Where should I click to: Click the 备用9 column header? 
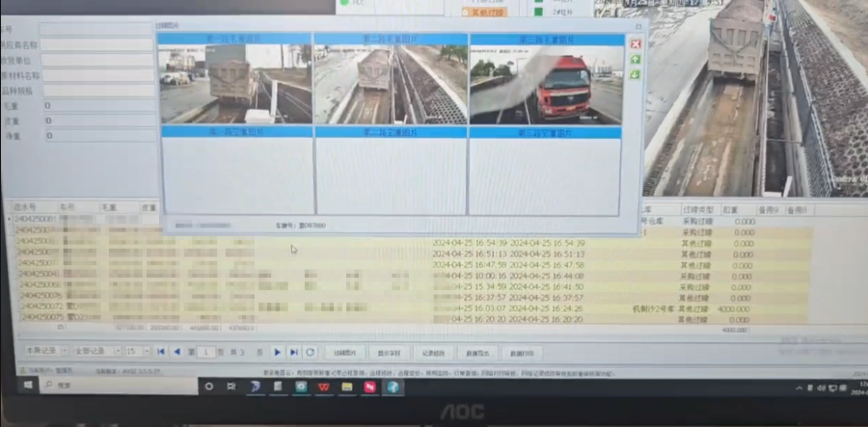pyautogui.click(x=771, y=210)
